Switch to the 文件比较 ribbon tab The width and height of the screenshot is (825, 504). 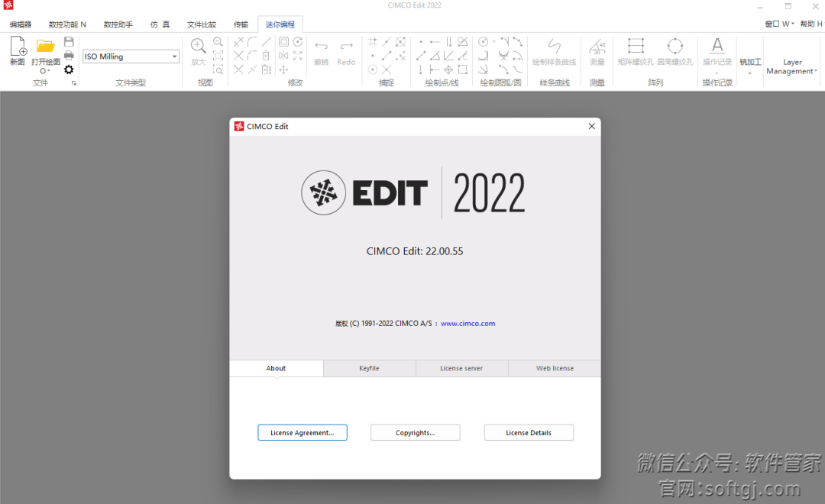click(x=202, y=24)
